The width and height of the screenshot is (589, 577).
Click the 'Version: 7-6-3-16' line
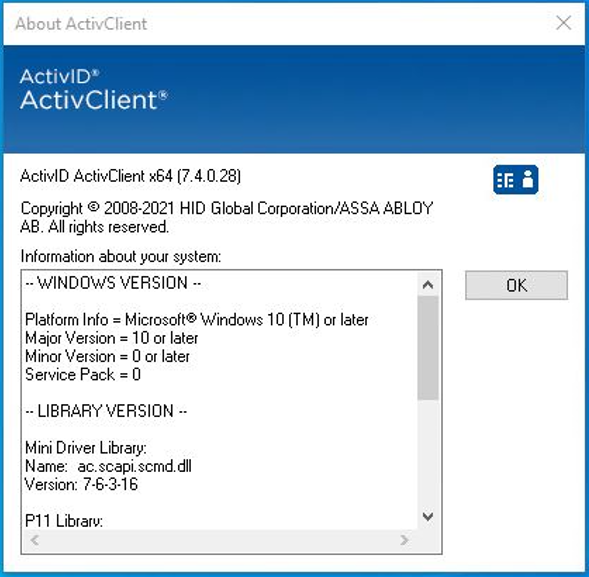(81, 484)
